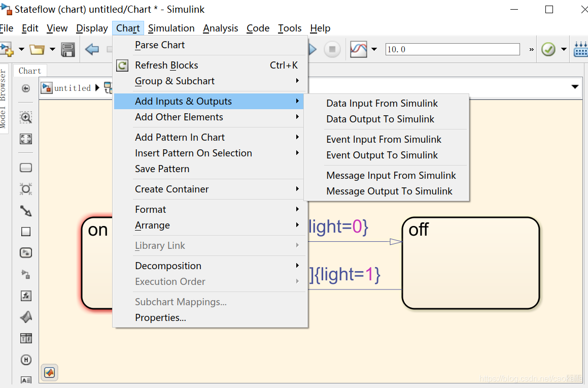Select the off state box
Image resolution: width=588 pixels, height=388 pixels.
coord(471,263)
